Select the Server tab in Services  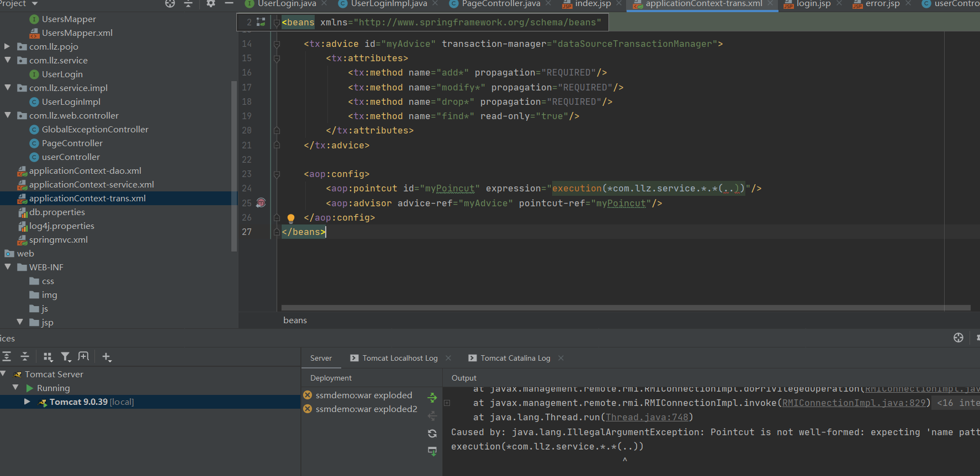pos(321,358)
